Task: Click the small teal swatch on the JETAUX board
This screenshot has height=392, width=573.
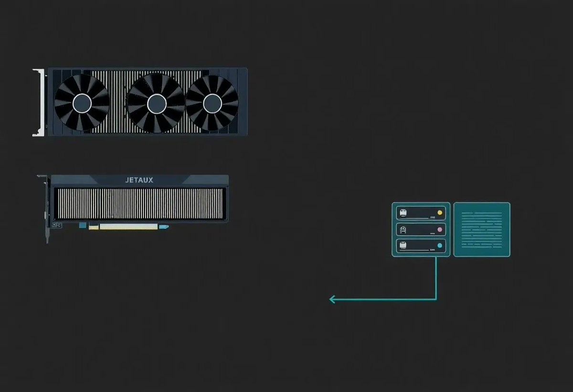Action: pyautogui.click(x=83, y=225)
